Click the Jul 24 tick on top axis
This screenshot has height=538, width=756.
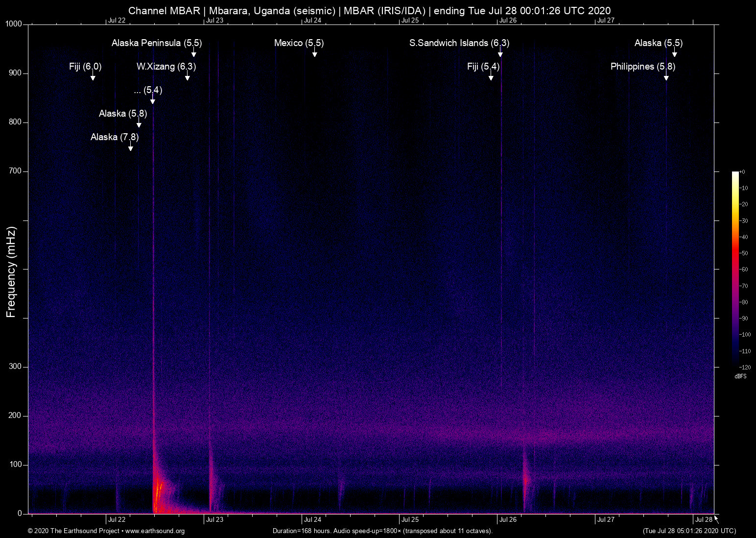click(x=312, y=21)
